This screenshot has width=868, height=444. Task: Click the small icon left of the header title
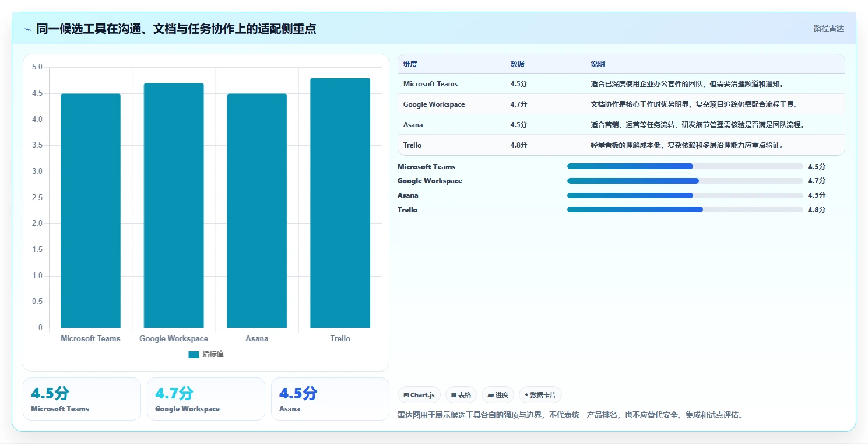tap(28, 29)
